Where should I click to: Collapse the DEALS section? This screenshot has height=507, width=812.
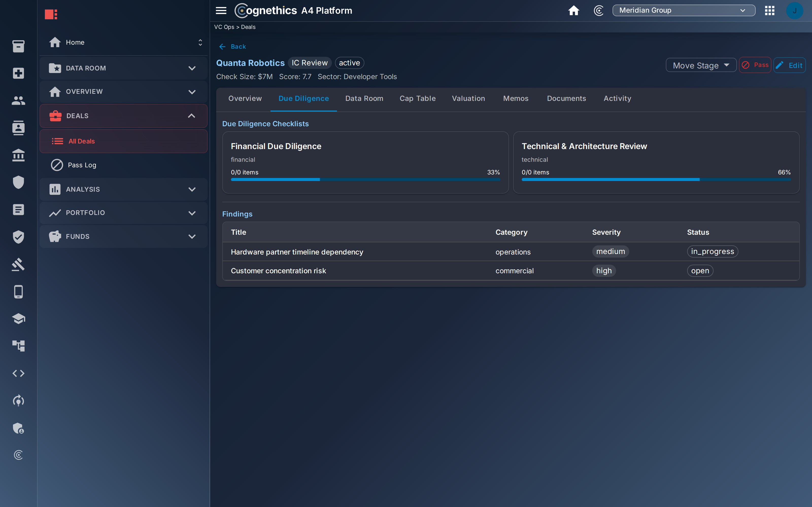123,116
